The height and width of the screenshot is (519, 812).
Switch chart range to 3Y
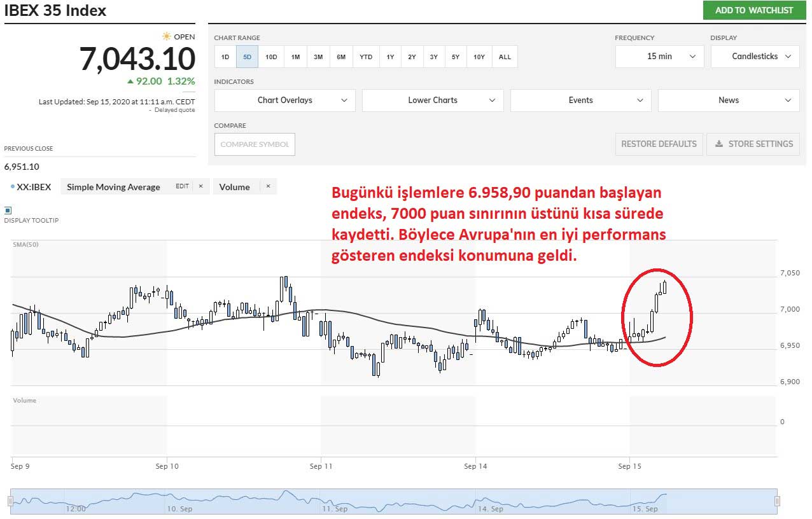[433, 57]
